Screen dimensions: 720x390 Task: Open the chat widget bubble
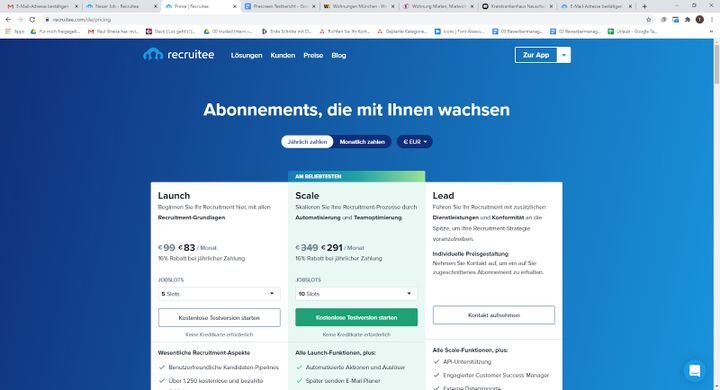(x=695, y=371)
